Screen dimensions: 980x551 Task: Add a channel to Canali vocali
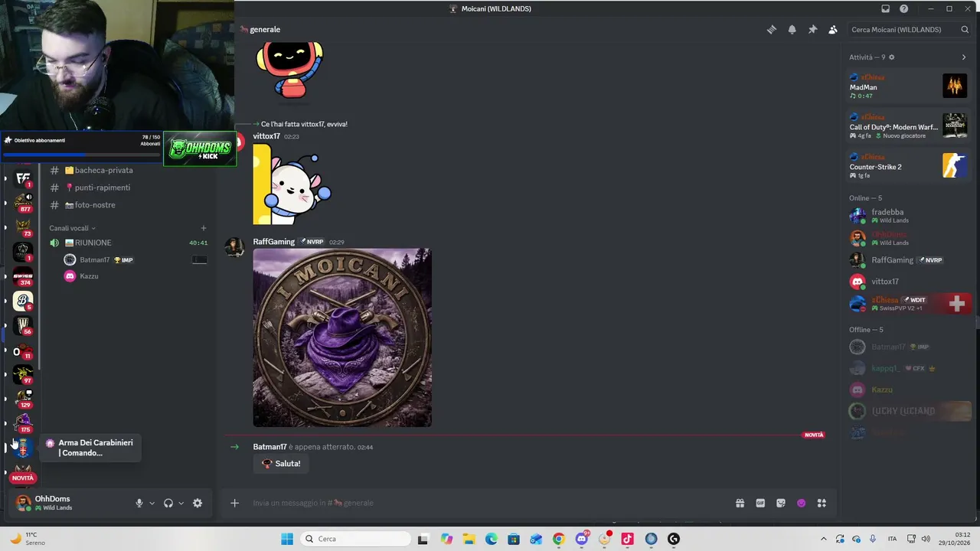(x=204, y=228)
